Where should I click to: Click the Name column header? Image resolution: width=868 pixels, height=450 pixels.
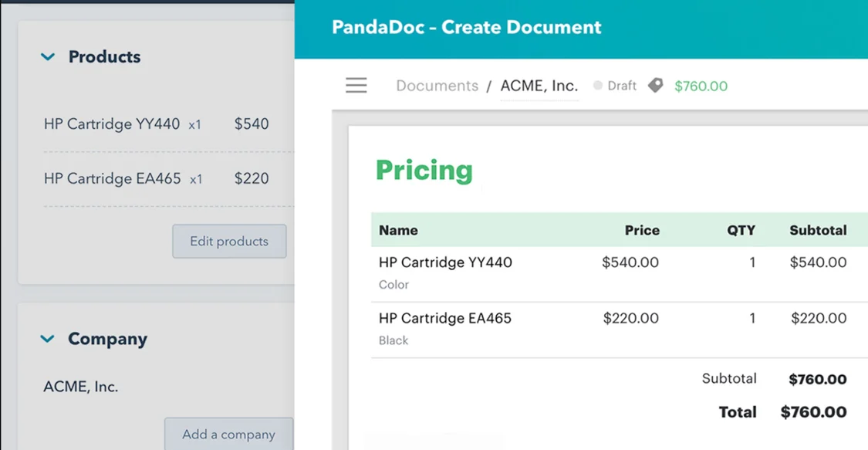pos(397,230)
